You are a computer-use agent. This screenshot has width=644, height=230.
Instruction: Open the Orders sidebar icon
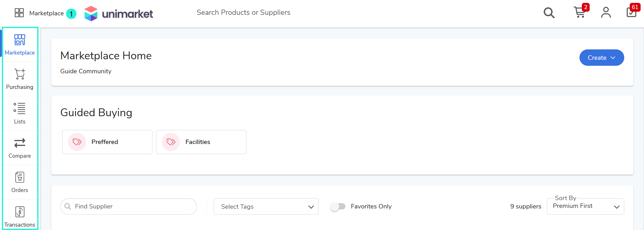point(20,177)
